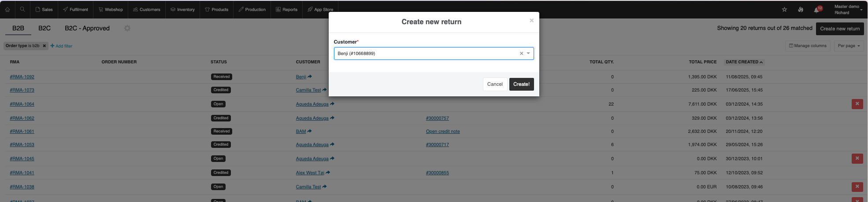Click Add filter link
The width and height of the screenshot is (868, 202).
coord(62,46)
